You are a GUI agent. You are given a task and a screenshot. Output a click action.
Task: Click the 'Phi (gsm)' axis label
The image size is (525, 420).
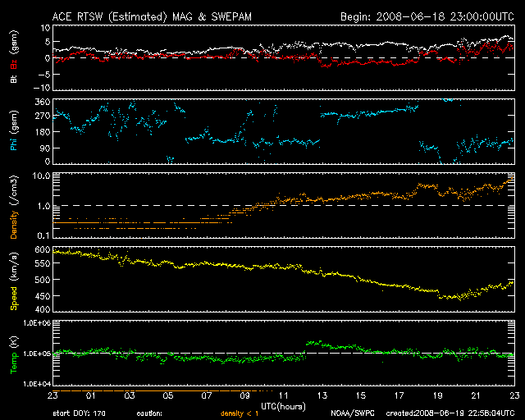[x=14, y=130]
